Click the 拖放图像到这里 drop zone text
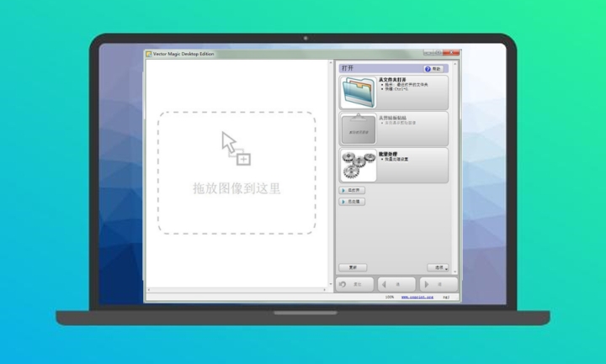Screen dimensions: 606x364 point(237,188)
